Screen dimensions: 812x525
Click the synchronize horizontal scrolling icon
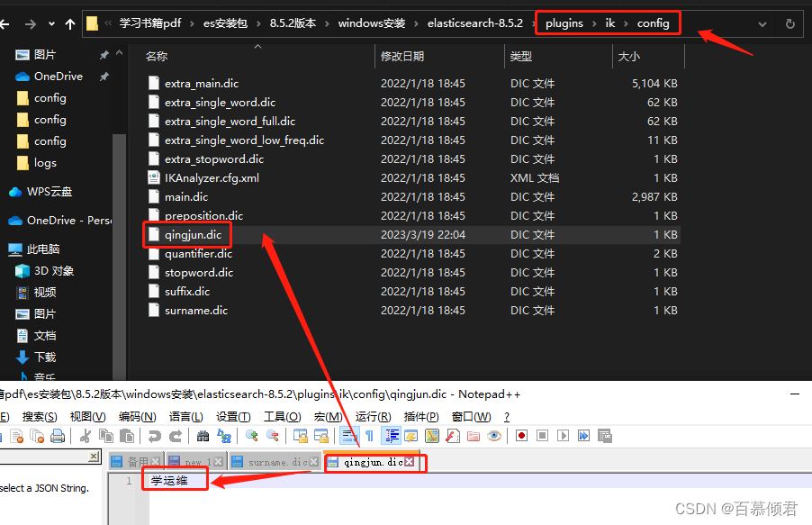click(321, 437)
